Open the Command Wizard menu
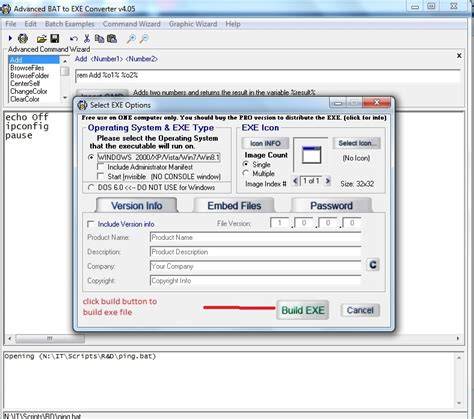This screenshot has width=474, height=419. click(x=132, y=24)
